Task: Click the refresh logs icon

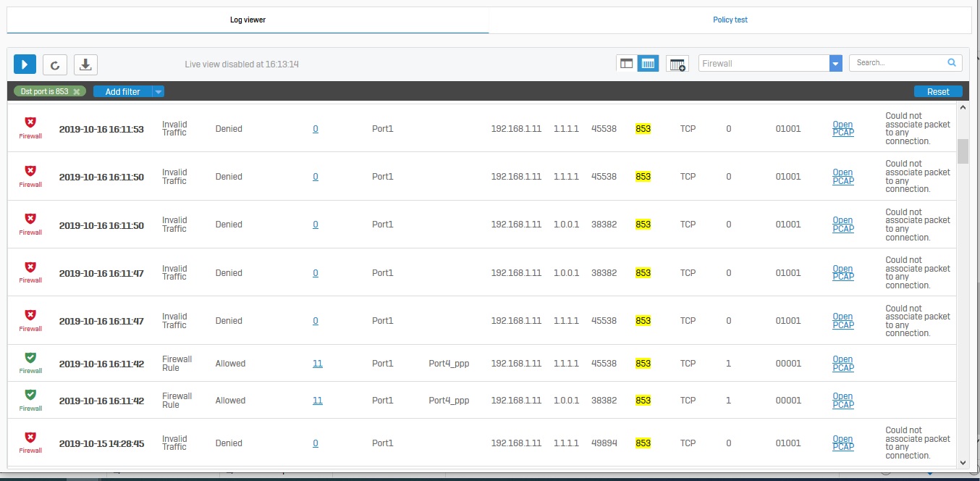Action: coord(55,64)
